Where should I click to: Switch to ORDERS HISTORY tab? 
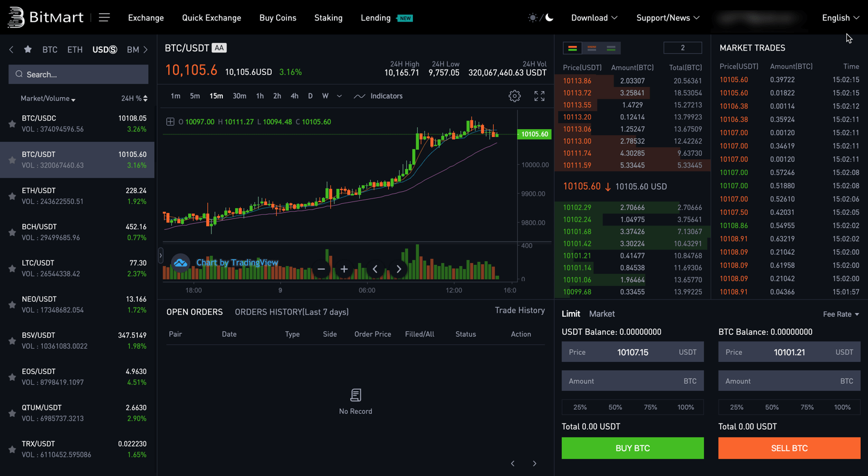click(292, 312)
